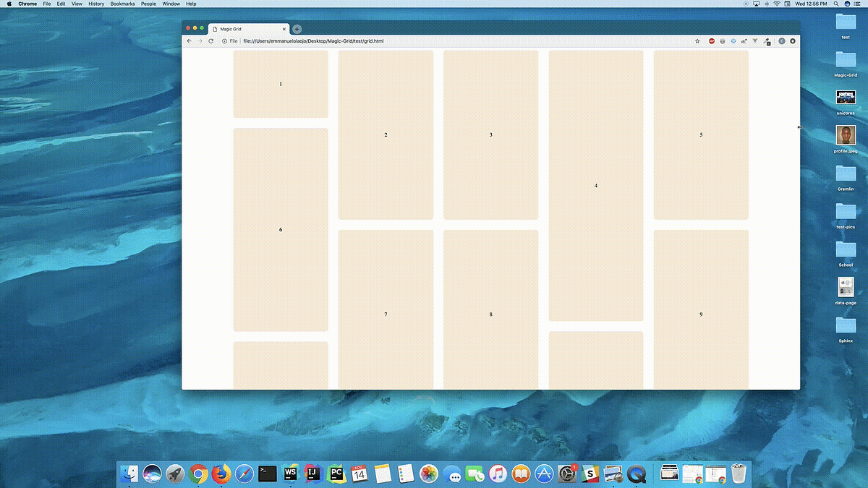868x488 pixels.
Task: Click the Vimium extension icon
Action: pyautogui.click(x=754, y=41)
